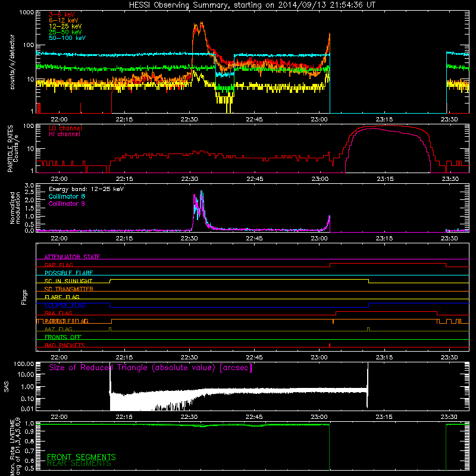Click the 3.0 tick on the modulation axis
476x476 pixels.
(29, 186)
